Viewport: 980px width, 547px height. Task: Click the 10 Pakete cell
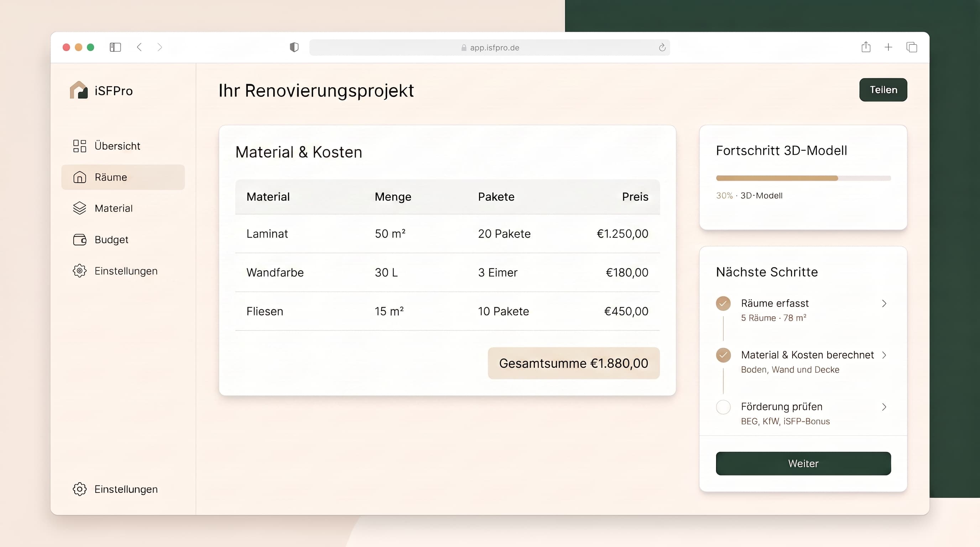click(x=503, y=311)
